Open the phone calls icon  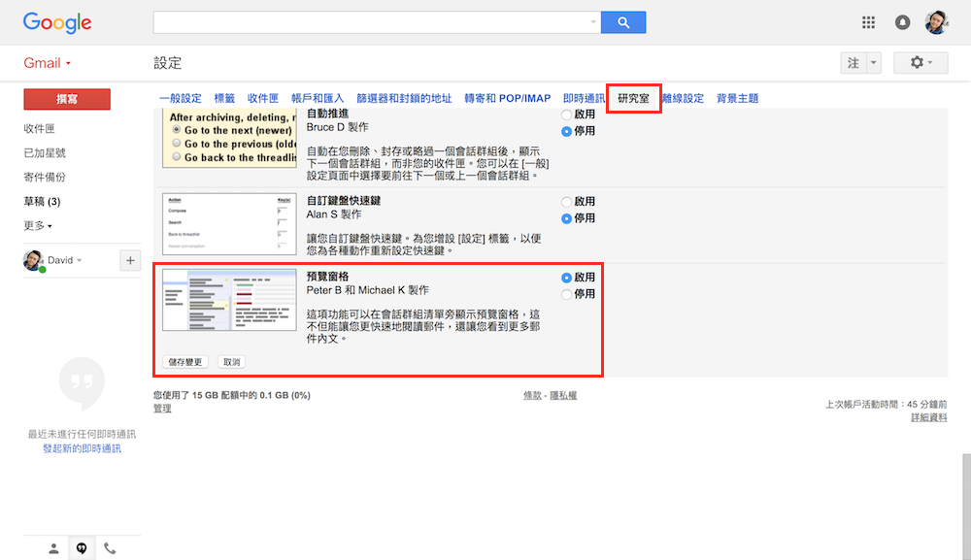110,548
